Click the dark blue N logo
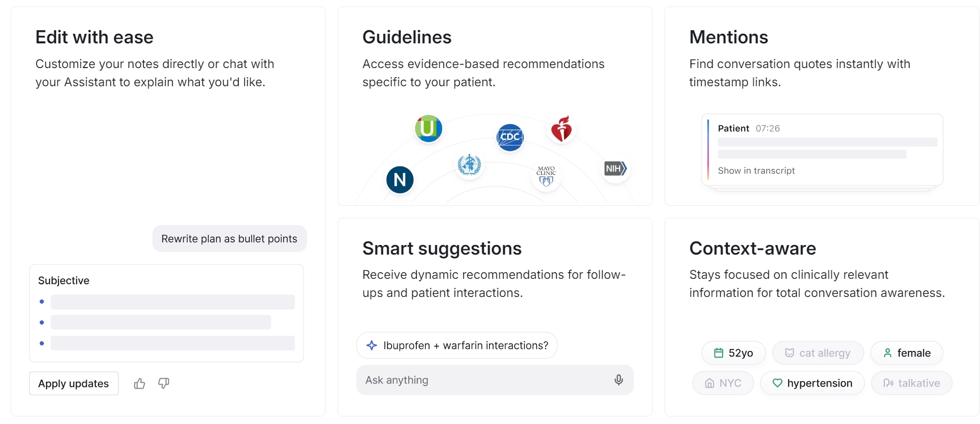 click(x=400, y=179)
